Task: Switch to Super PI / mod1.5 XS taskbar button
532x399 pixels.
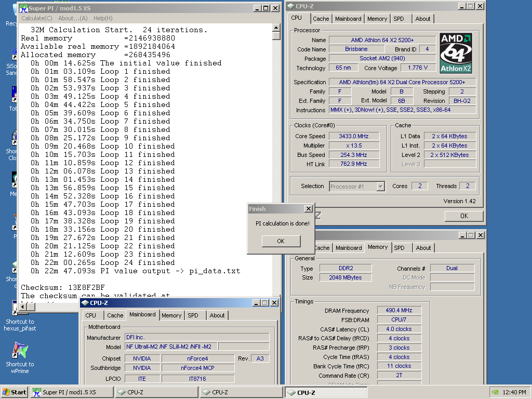Action: 72,392
